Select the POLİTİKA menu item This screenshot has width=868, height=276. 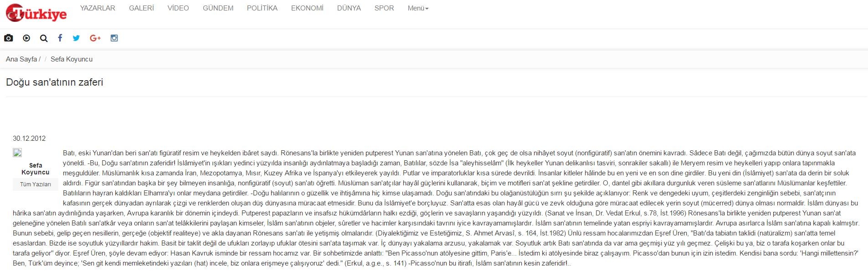point(262,8)
